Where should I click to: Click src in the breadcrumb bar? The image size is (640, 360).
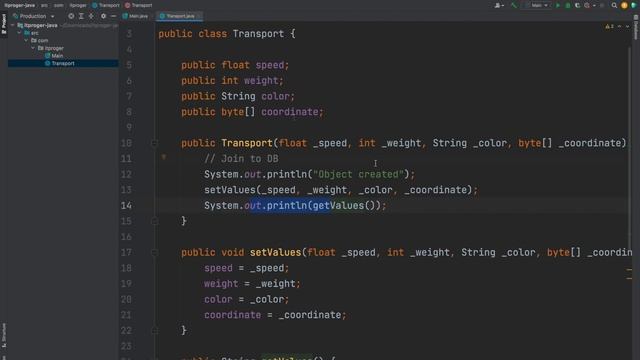point(44,5)
